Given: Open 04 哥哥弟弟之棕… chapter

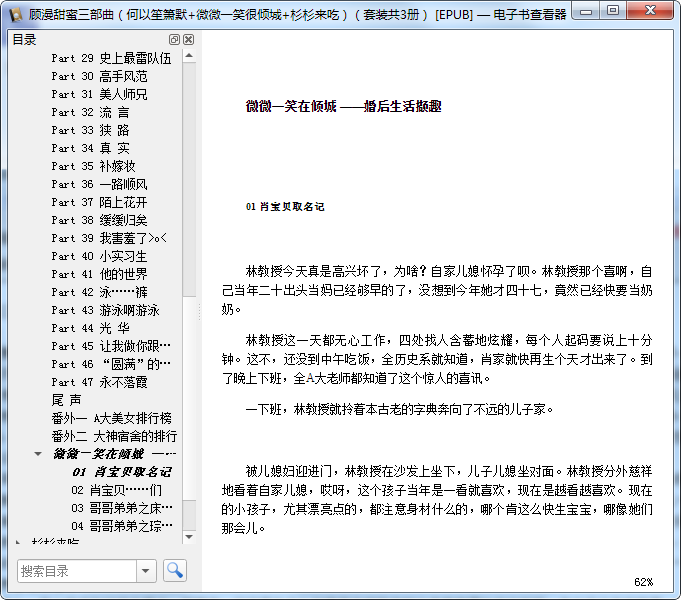Looking at the screenshot, I should point(122,526).
